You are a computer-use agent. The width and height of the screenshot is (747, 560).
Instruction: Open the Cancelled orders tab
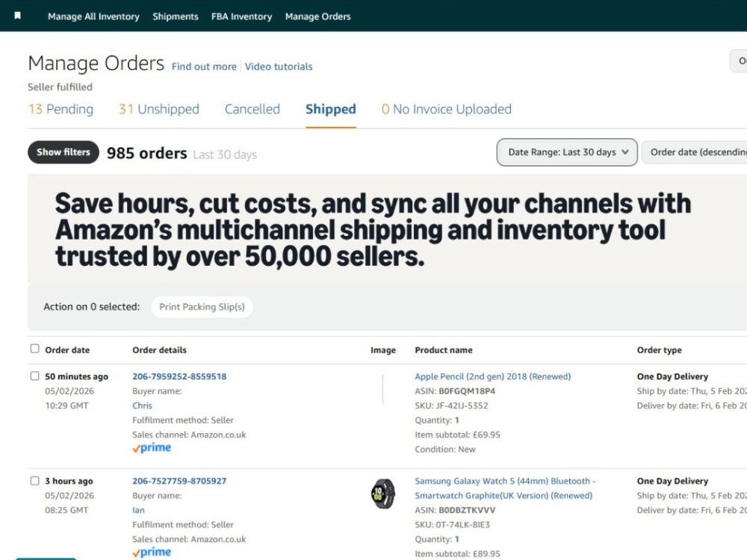252,109
